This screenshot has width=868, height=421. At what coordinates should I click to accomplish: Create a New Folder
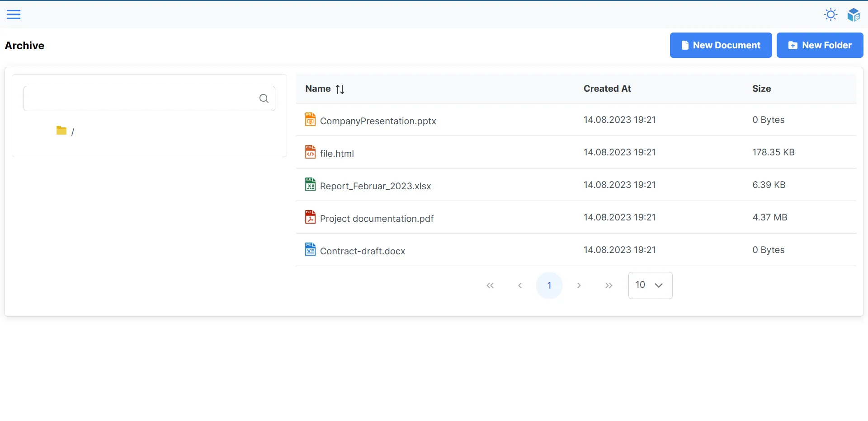[820, 45]
